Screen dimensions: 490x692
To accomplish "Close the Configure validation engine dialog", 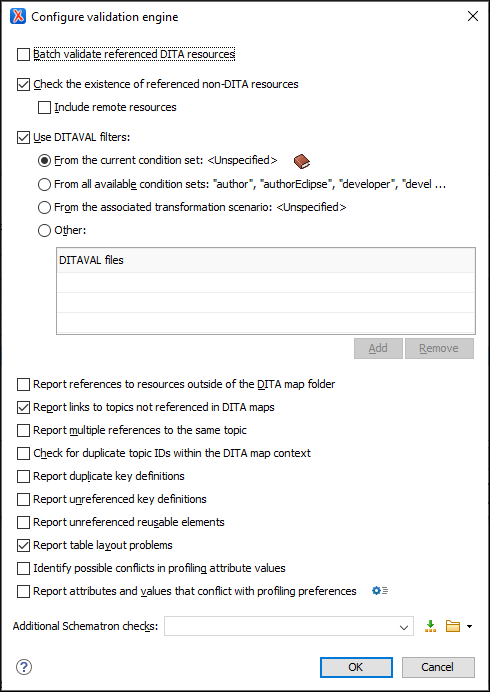I will coord(473,16).
